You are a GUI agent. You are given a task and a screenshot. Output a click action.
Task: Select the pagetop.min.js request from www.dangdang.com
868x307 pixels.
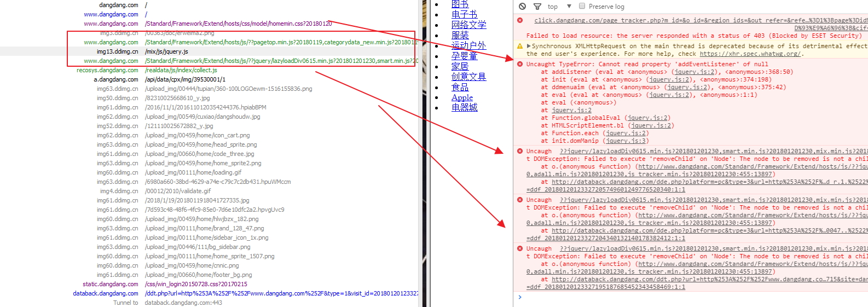[x=209, y=42]
